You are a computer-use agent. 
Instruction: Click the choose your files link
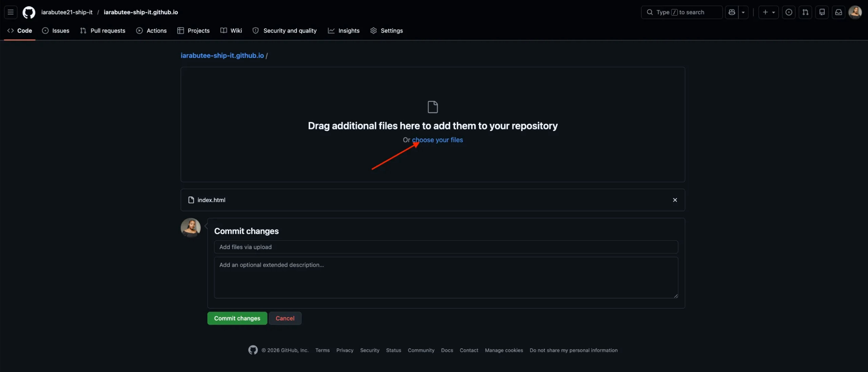[x=437, y=140]
